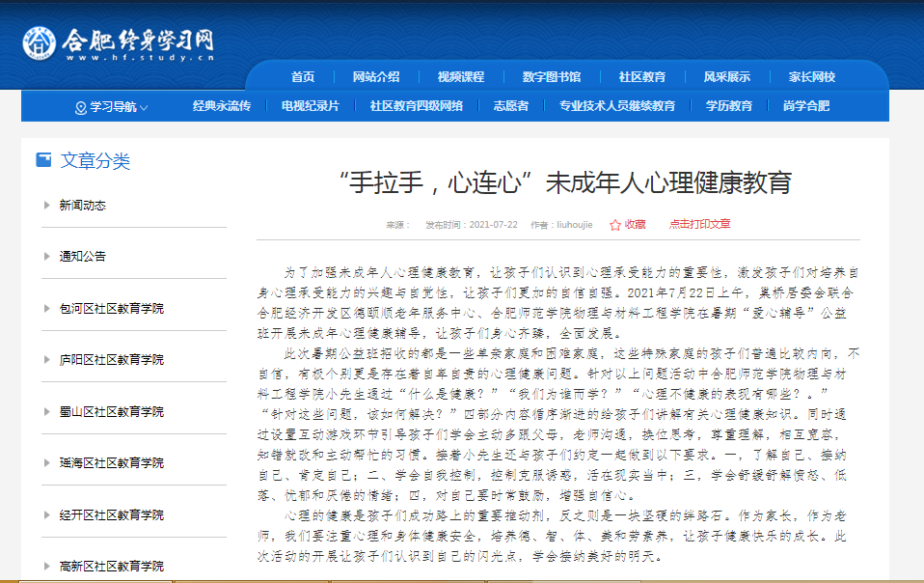Go to 数字图书馆 in top navigation

tap(552, 77)
